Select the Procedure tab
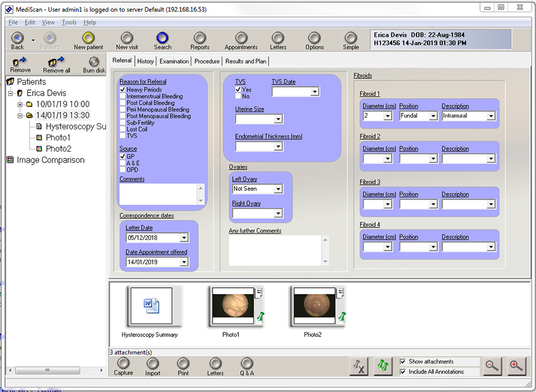 coord(207,61)
